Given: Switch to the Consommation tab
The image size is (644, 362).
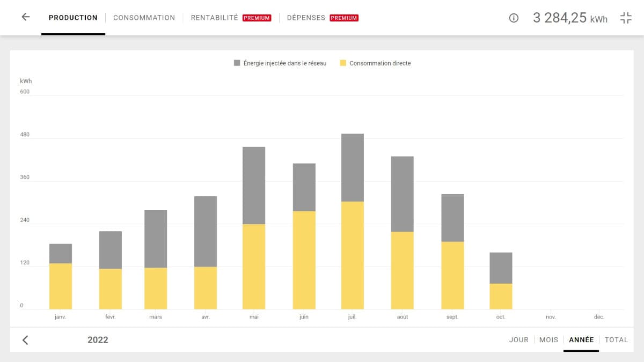Looking at the screenshot, I should click(x=144, y=18).
